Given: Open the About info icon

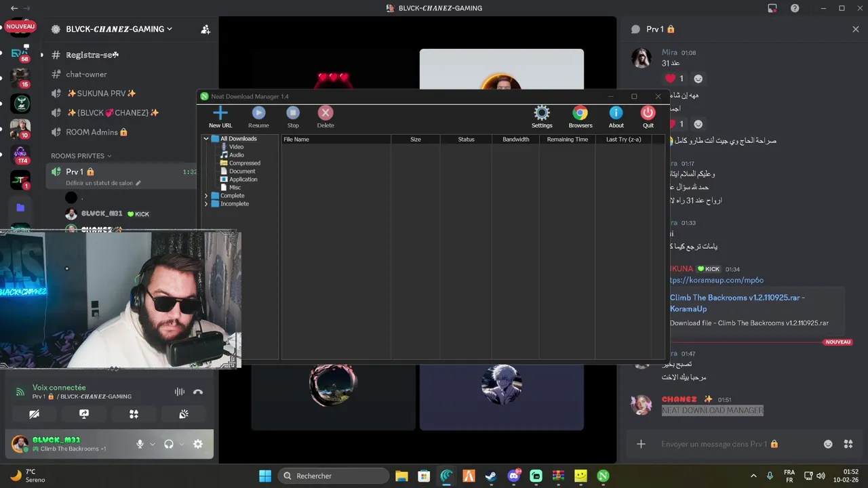Looking at the screenshot, I should tap(616, 117).
